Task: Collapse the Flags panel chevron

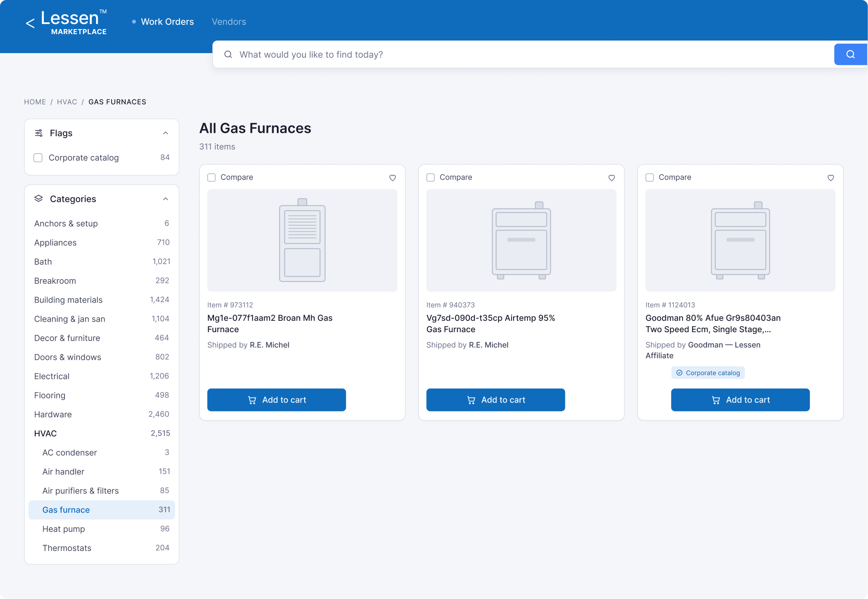Action: (166, 133)
